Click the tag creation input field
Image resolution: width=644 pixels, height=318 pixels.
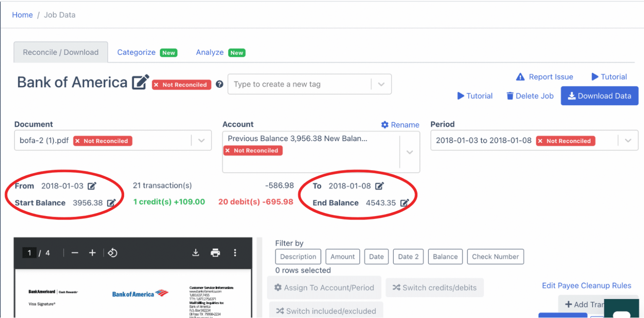(299, 84)
